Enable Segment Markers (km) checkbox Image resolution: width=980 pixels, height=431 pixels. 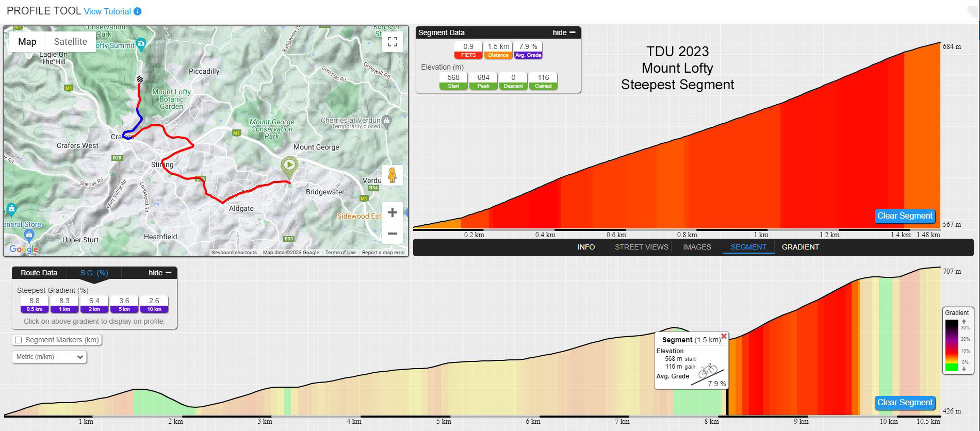(19, 340)
